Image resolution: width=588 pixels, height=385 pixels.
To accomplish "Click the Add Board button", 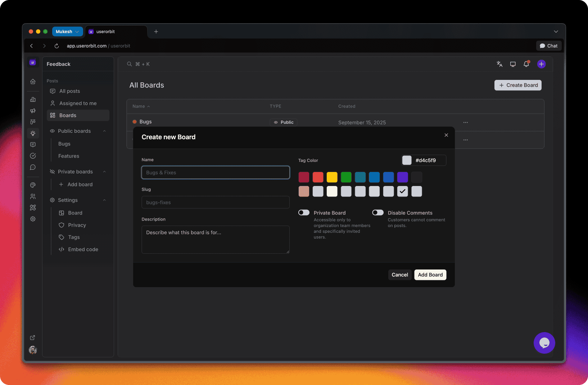I will pos(430,275).
